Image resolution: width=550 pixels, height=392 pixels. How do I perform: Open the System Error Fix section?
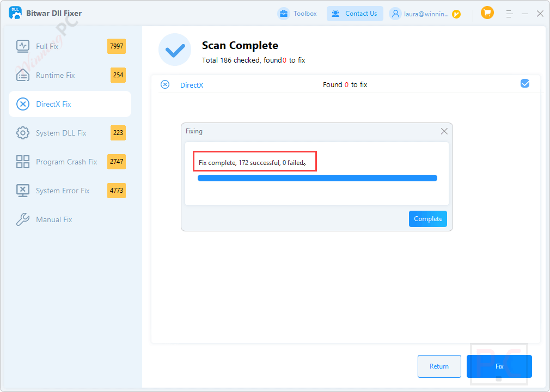click(x=22, y=191)
